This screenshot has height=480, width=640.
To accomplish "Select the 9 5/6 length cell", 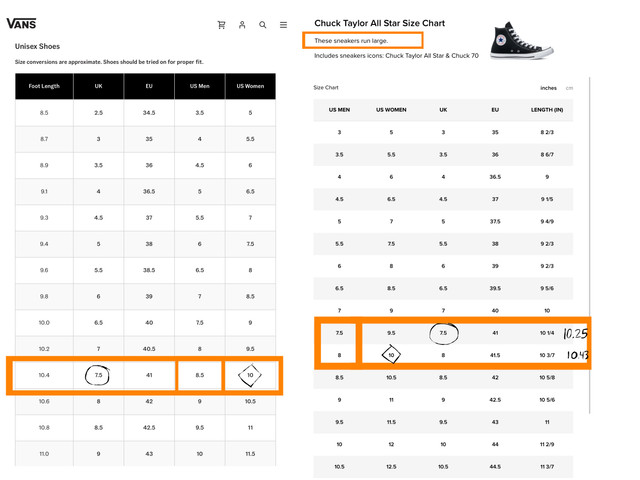I will point(547,288).
